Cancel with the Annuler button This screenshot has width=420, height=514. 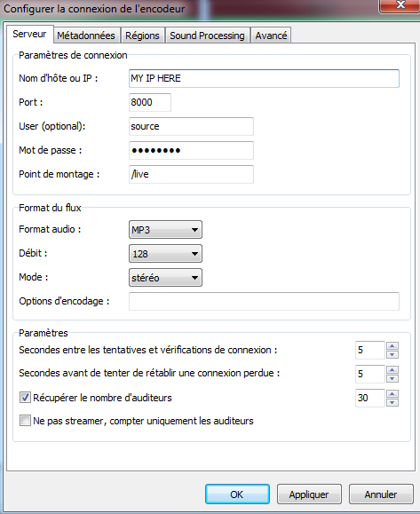381,494
